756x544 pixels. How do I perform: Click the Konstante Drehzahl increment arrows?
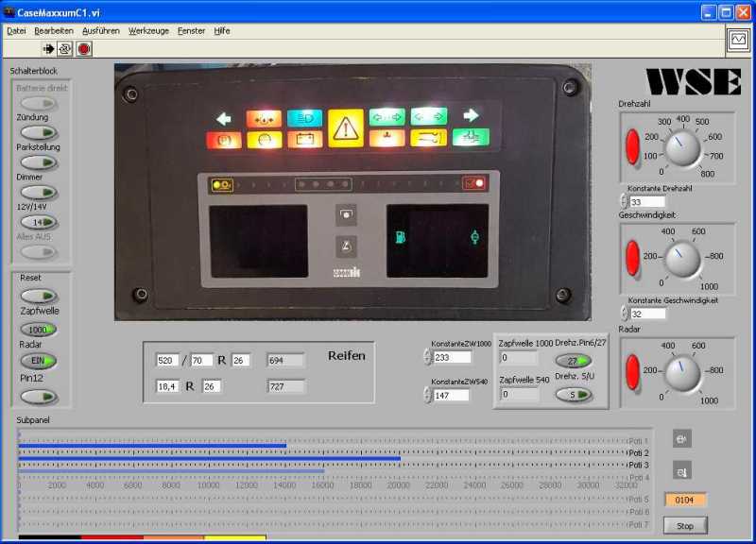tap(624, 201)
